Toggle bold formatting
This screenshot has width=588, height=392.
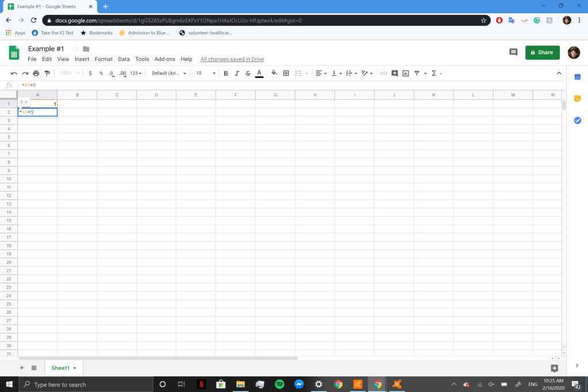tap(226, 73)
